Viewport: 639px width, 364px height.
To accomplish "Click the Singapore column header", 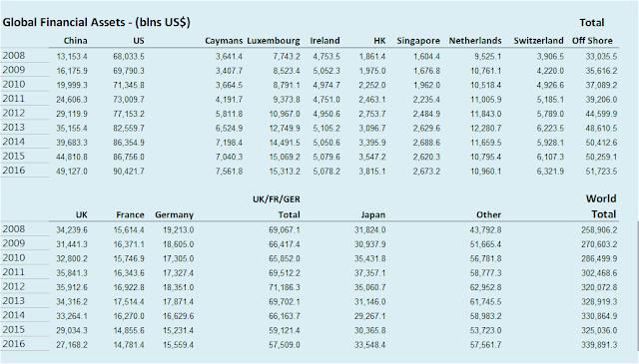I will (418, 41).
